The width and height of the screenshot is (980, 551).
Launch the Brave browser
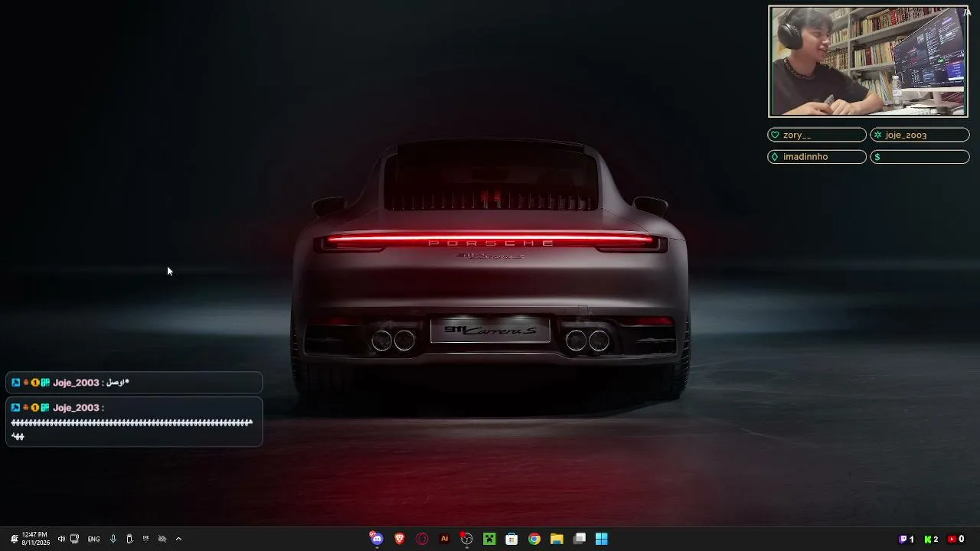click(x=400, y=539)
